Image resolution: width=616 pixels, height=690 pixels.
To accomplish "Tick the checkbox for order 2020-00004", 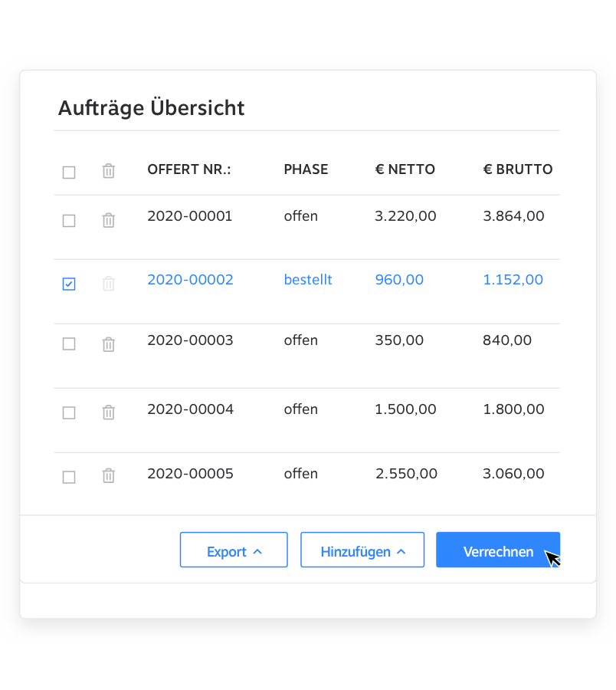I will (69, 413).
